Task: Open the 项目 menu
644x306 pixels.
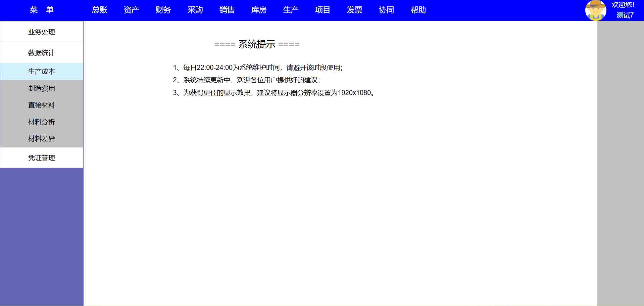Action: 323,10
